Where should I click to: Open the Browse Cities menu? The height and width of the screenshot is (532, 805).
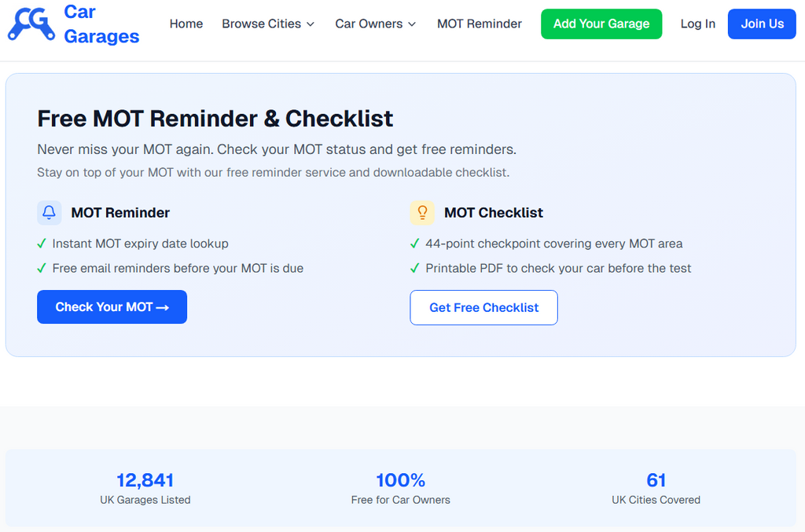click(x=261, y=24)
